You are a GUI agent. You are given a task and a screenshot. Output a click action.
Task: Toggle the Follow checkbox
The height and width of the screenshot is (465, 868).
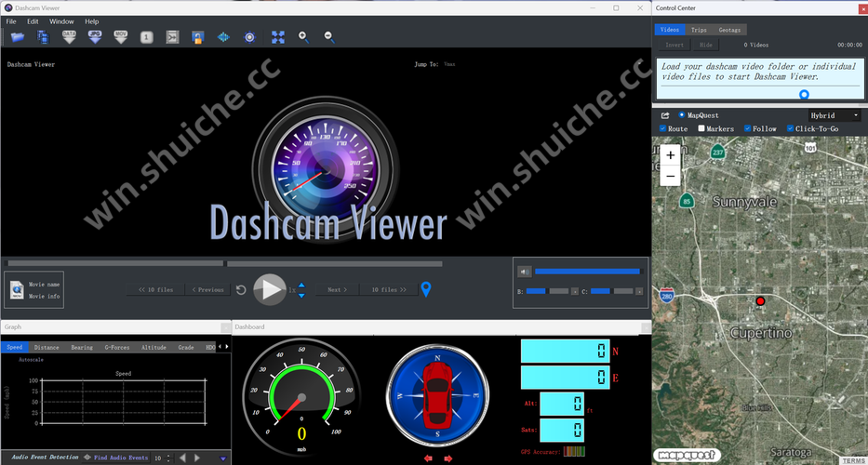[747, 128]
